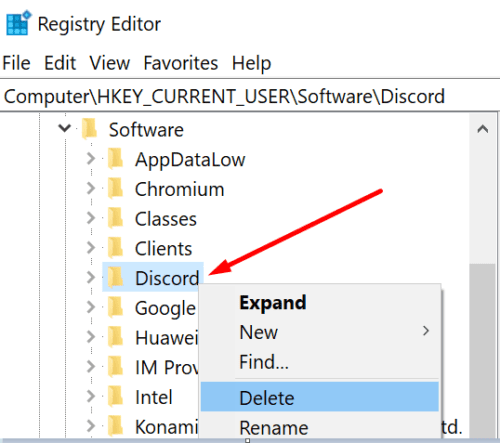Viewport: 500px width, 443px height.
Task: Expand the AppDataLow key chevron
Action: pyautogui.click(x=91, y=159)
